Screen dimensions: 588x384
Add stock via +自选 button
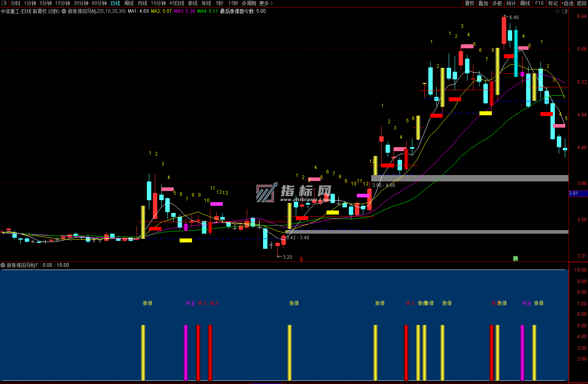[x=567, y=3]
